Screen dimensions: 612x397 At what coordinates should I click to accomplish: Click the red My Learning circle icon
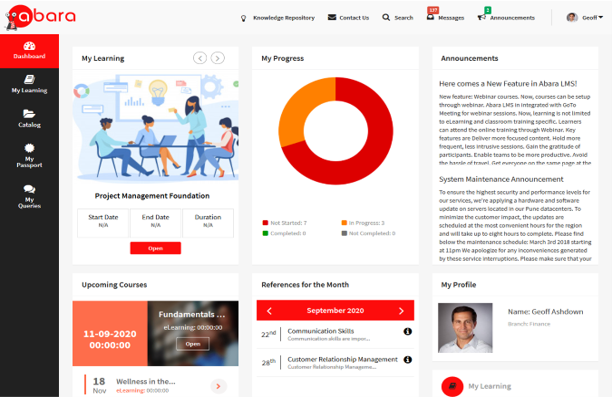tap(452, 386)
